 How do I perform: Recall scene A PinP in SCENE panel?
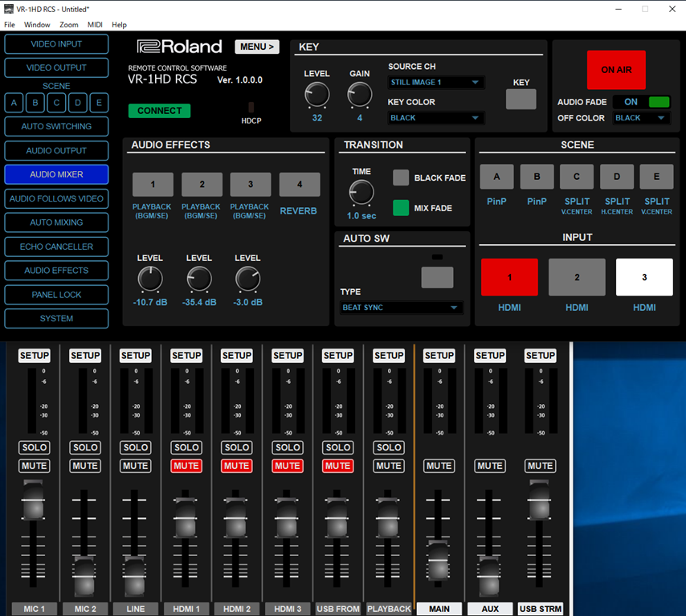click(496, 177)
